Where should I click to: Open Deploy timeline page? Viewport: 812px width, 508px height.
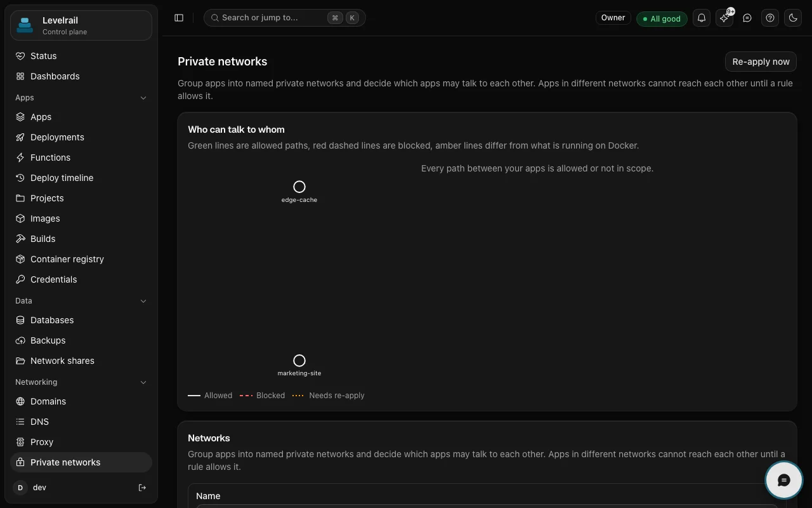pos(81,178)
